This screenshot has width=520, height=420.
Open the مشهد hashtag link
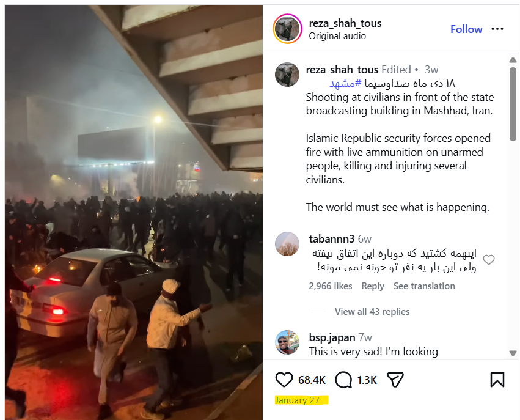coord(345,83)
